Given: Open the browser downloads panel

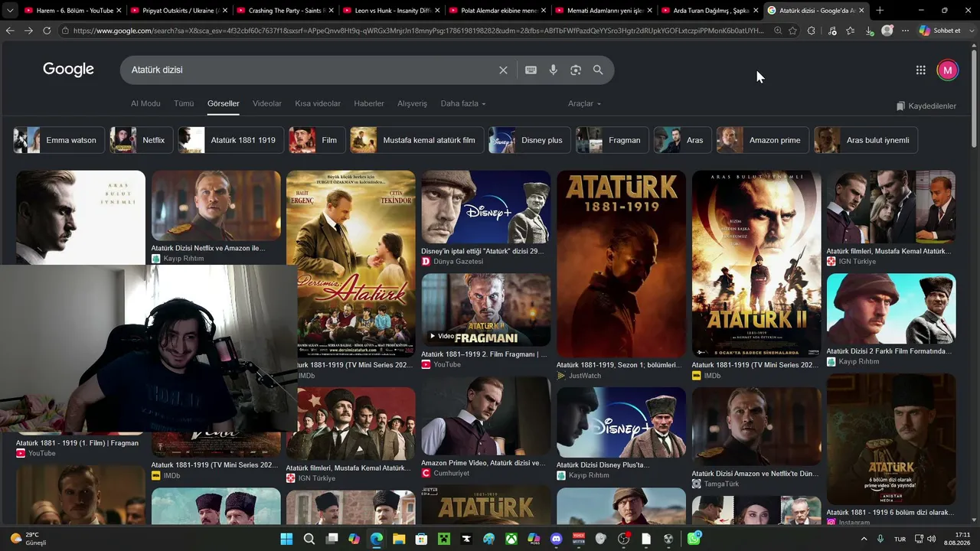Looking at the screenshot, I should pyautogui.click(x=869, y=31).
